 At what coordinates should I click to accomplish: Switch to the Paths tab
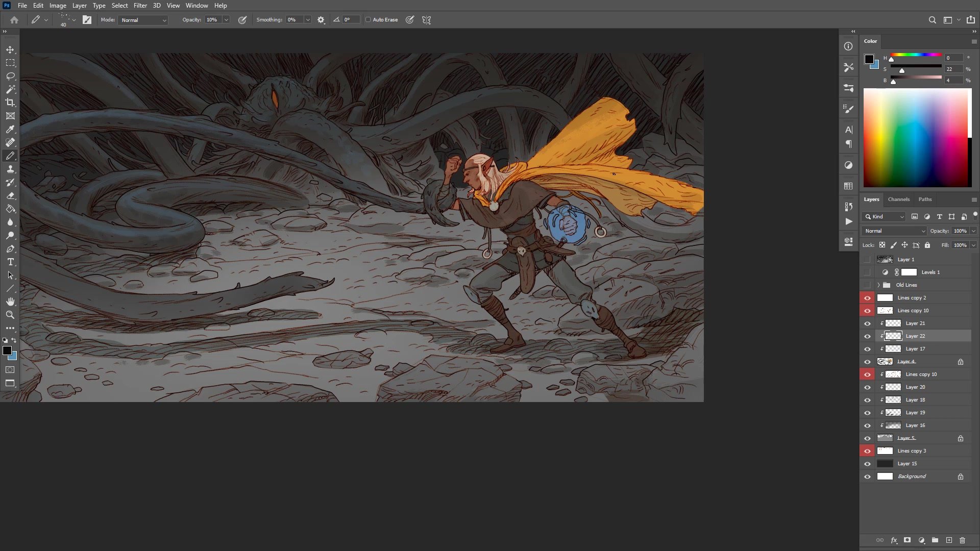925,199
